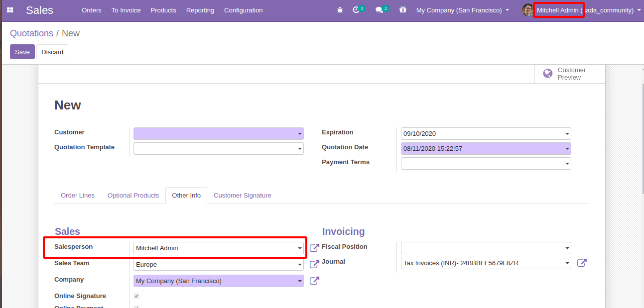Open the To Invoice menu
This screenshot has width=644, height=308.
coord(126,10)
